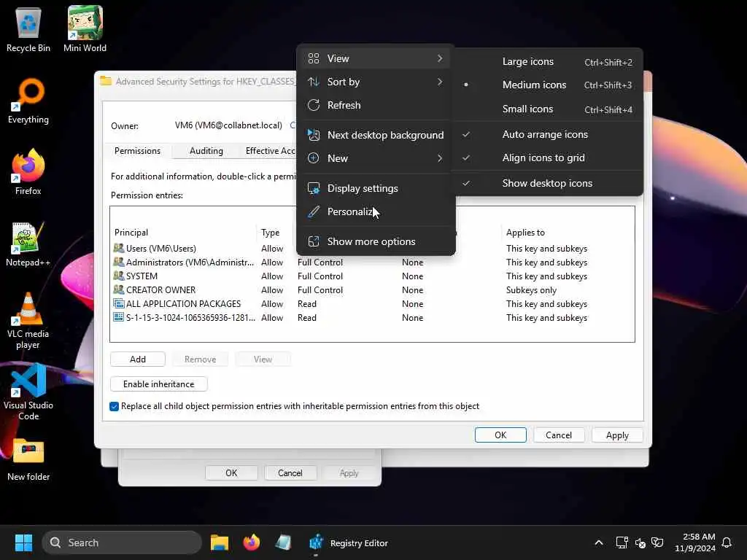Image resolution: width=747 pixels, height=560 pixels.
Task: Click the Principal column header
Action: [131, 233]
